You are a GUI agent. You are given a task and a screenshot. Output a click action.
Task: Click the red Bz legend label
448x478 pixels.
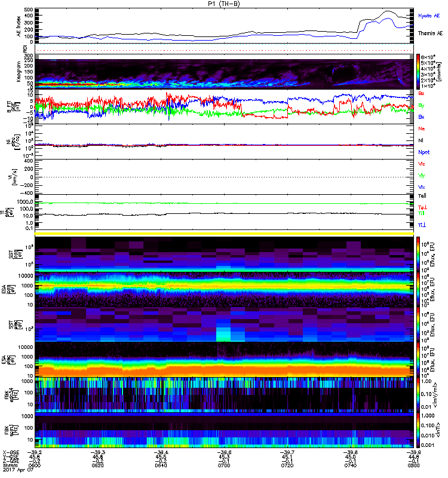point(421,93)
